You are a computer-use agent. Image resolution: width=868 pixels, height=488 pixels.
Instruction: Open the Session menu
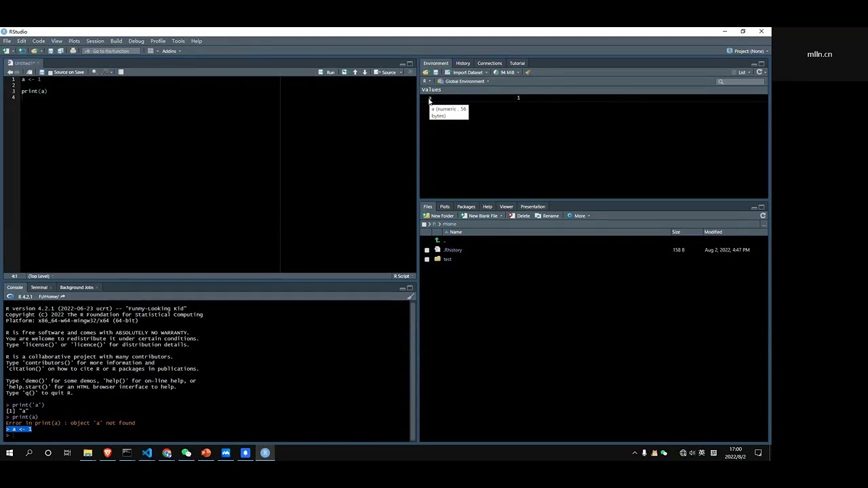click(x=95, y=41)
